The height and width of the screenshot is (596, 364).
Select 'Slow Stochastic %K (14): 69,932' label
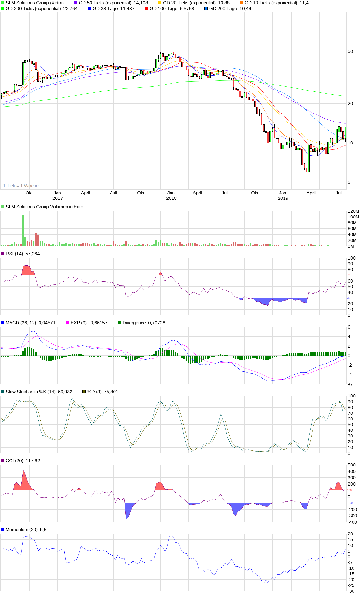[x=39, y=392]
